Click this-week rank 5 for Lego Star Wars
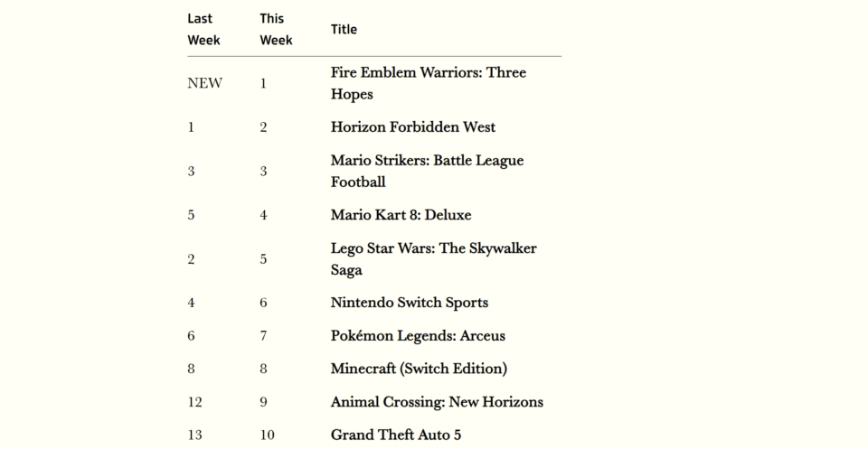The width and height of the screenshot is (868, 449). point(263,259)
